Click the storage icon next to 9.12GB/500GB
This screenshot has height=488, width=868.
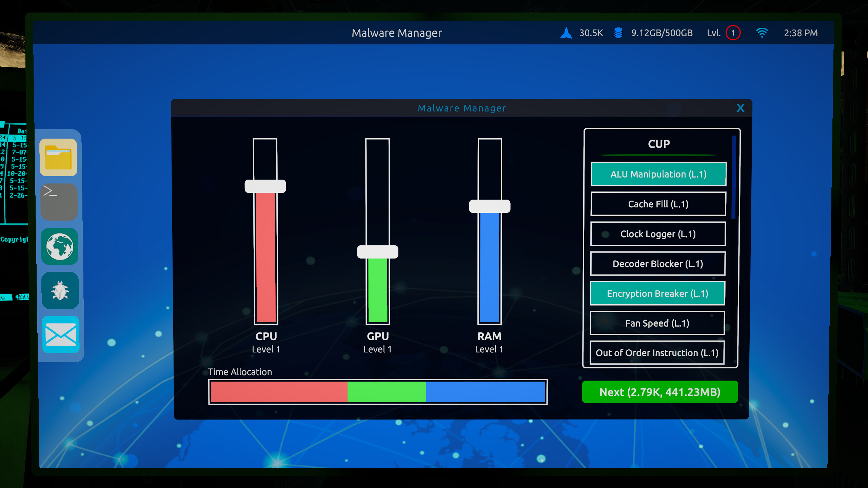tap(618, 33)
